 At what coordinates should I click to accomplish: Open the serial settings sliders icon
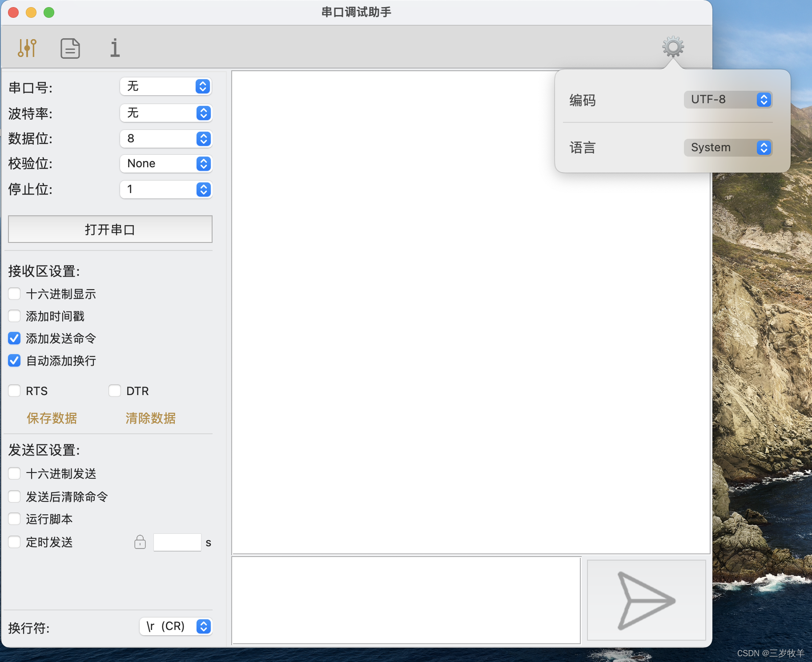27,48
